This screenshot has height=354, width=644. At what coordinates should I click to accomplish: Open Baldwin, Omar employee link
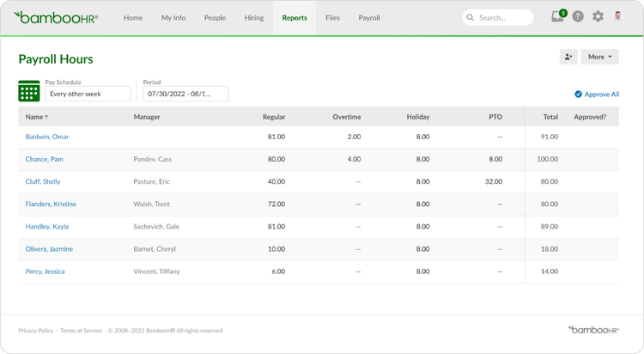pos(47,137)
